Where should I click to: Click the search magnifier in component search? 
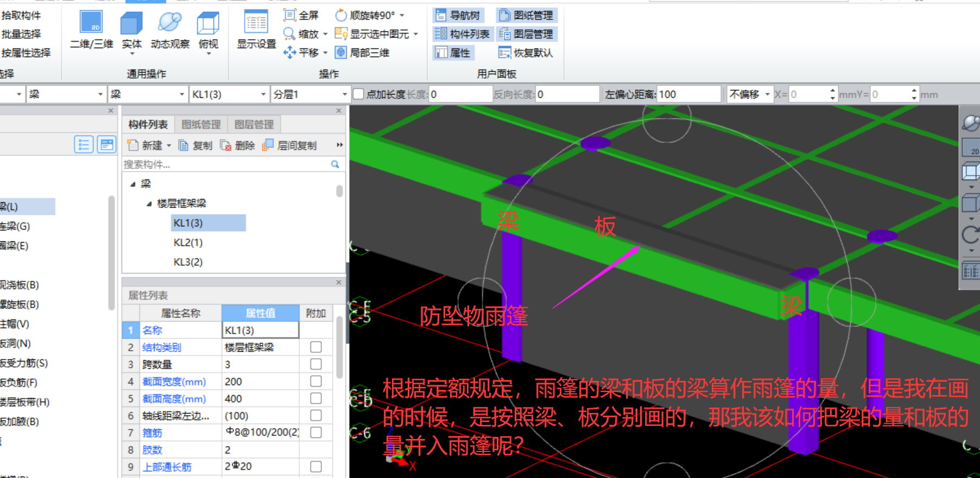[335, 164]
